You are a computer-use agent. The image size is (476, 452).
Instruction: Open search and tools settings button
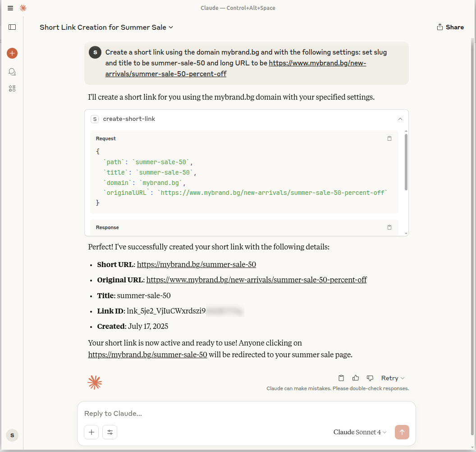coord(110,432)
